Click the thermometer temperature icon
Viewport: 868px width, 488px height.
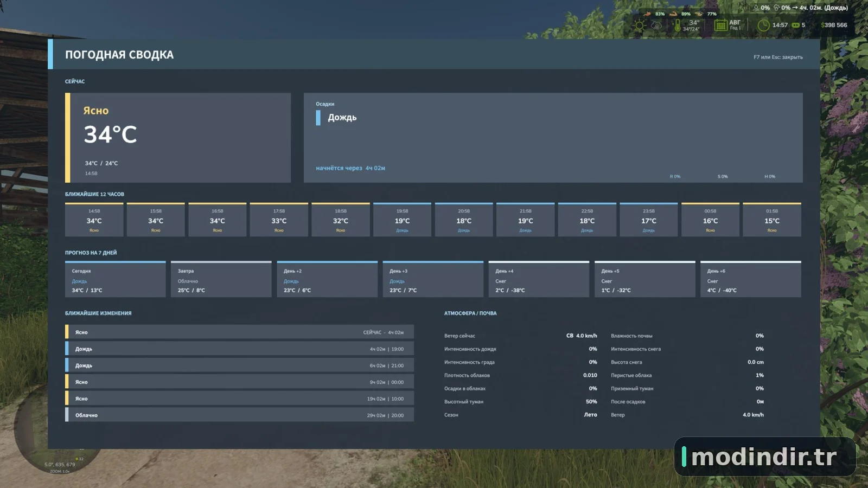[678, 25]
